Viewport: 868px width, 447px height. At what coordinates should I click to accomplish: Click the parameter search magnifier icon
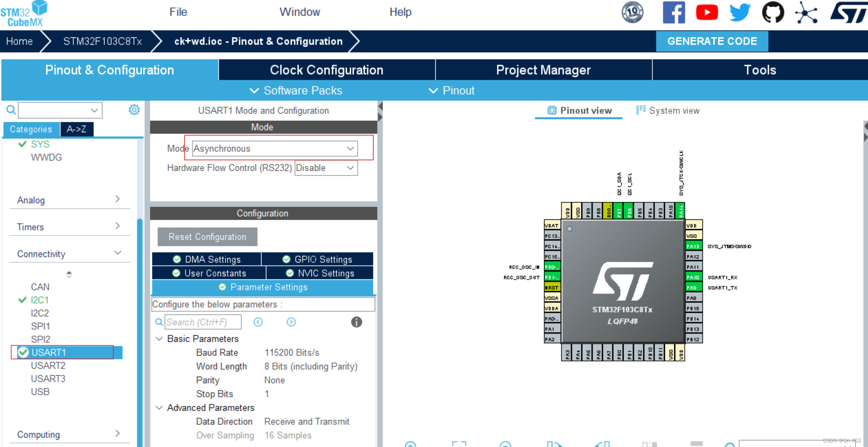pos(159,322)
